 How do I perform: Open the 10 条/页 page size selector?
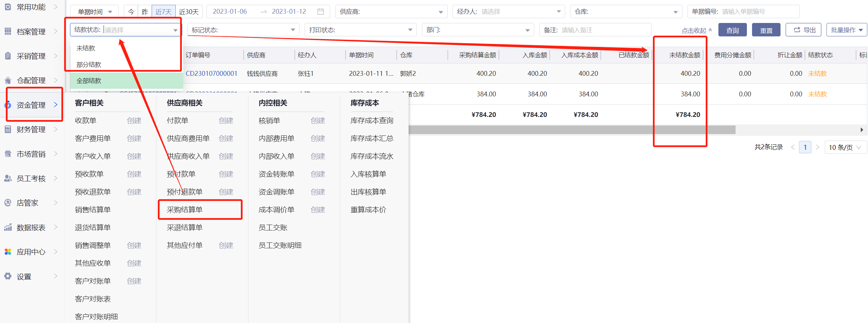(x=845, y=147)
